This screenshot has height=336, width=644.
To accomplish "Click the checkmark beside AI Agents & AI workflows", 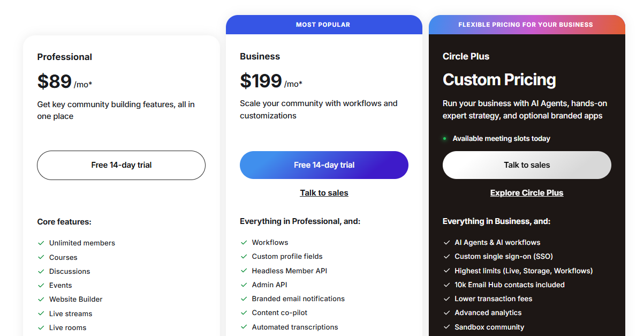I will pyautogui.click(x=447, y=242).
